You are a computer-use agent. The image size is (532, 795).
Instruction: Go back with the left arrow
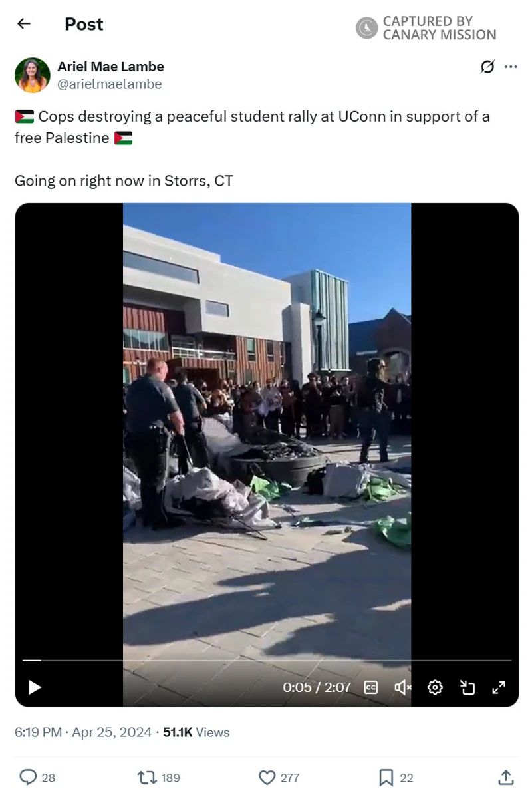pos(24,23)
